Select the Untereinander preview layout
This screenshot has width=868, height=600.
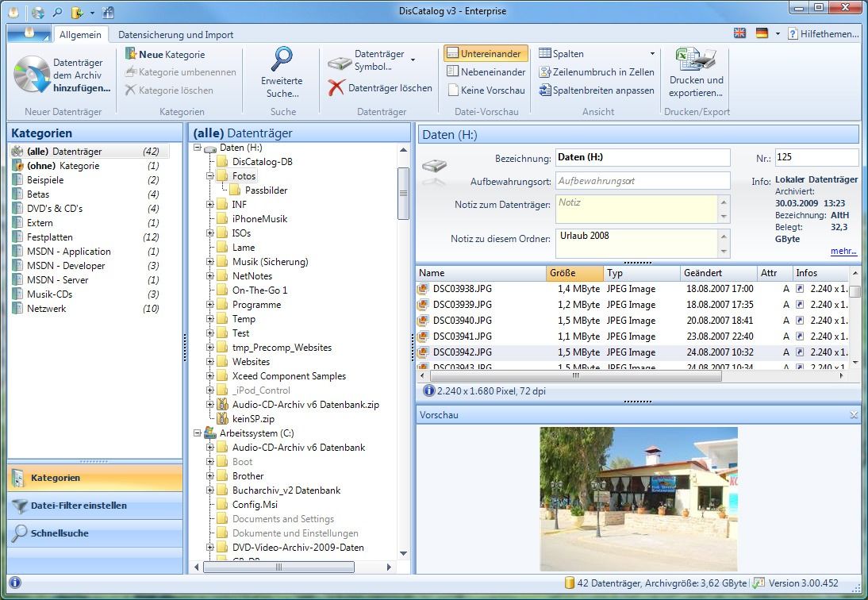(x=486, y=54)
